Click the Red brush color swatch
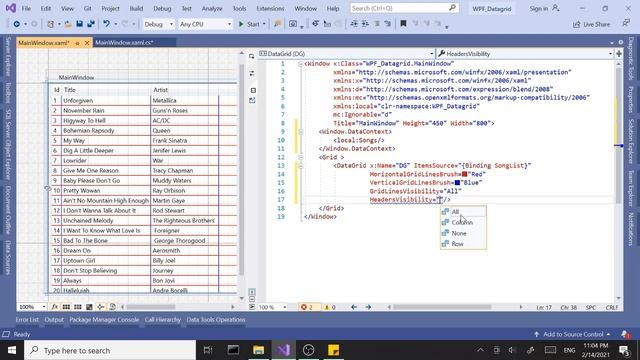Image resolution: width=640 pixels, height=360 pixels. (464, 174)
